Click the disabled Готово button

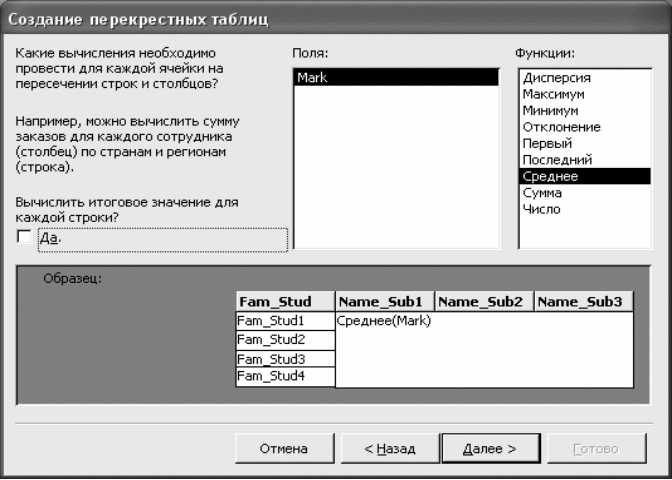pos(597,448)
